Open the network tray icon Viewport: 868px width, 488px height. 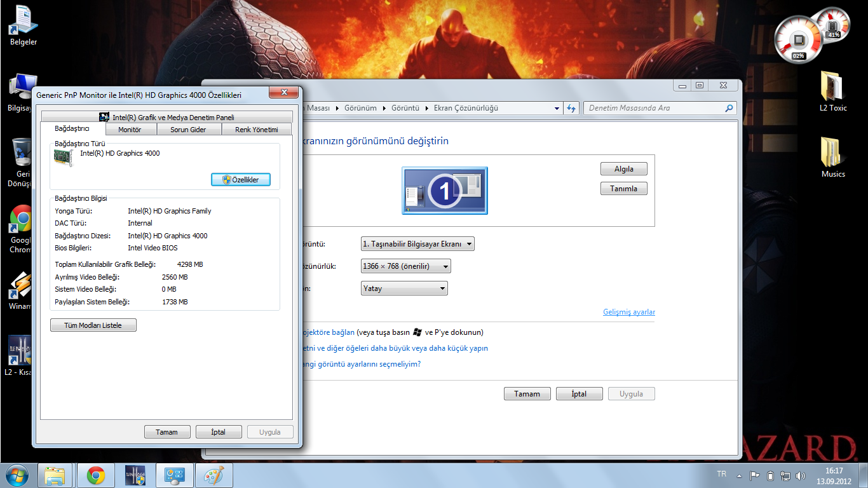(x=785, y=475)
